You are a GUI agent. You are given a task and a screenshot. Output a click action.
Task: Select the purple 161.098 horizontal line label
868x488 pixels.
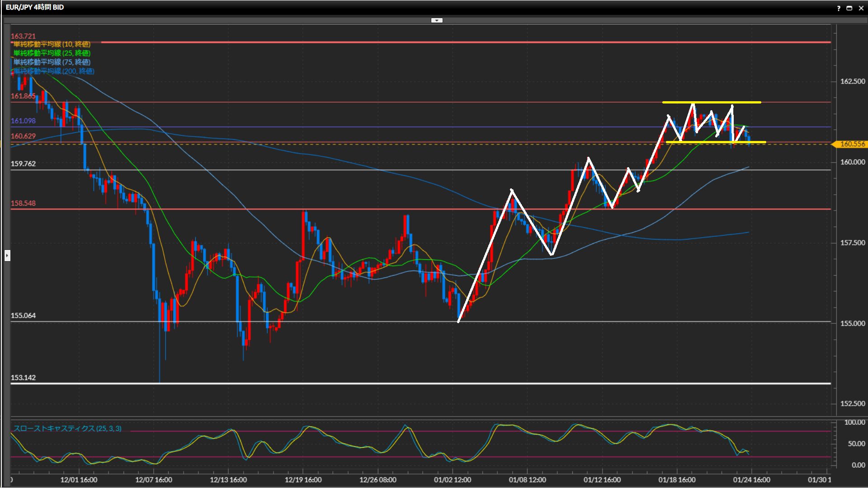point(23,121)
